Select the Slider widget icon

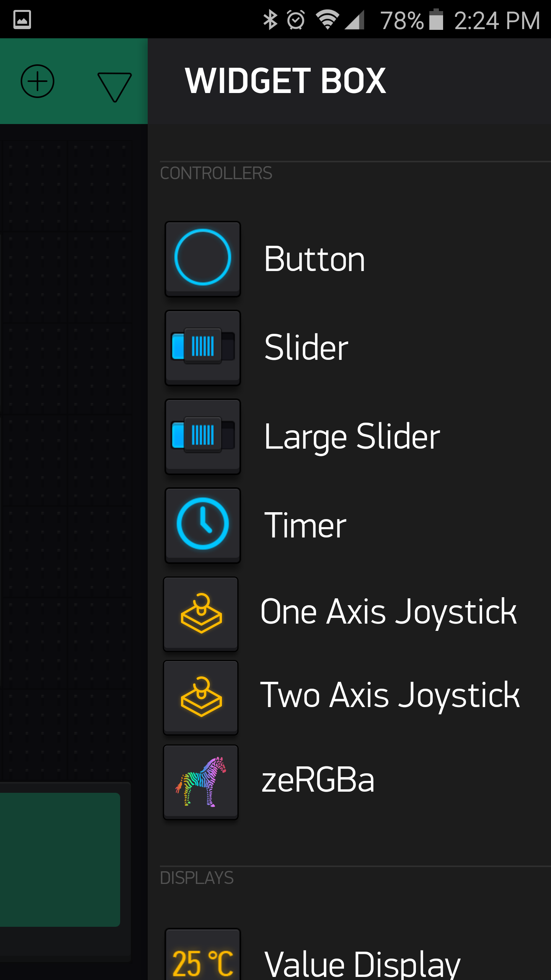coord(202,348)
